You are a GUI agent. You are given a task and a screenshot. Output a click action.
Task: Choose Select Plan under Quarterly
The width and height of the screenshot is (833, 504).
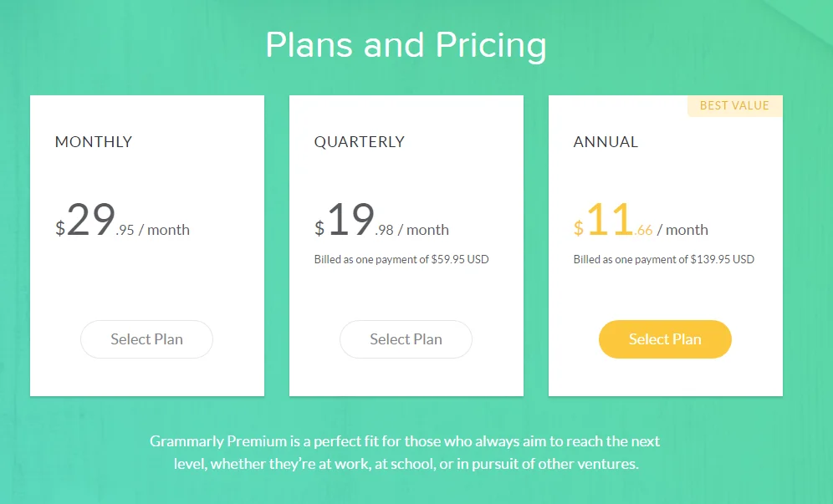(406, 339)
